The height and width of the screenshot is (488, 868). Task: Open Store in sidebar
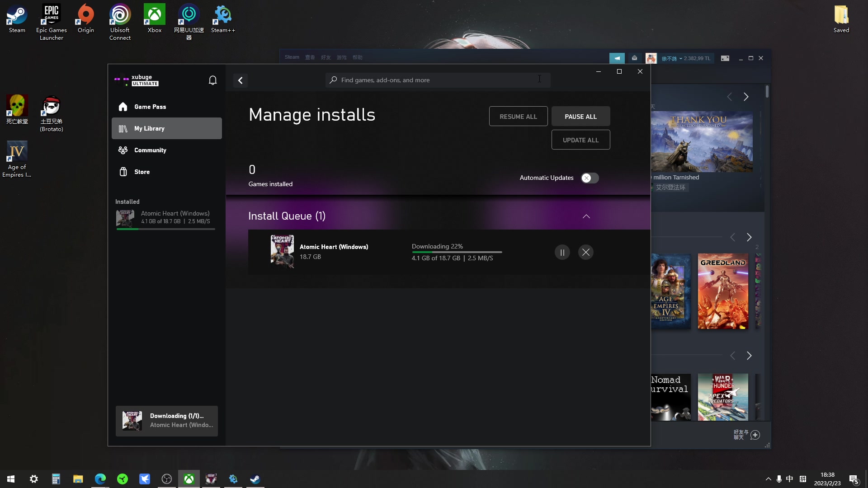[x=166, y=172]
